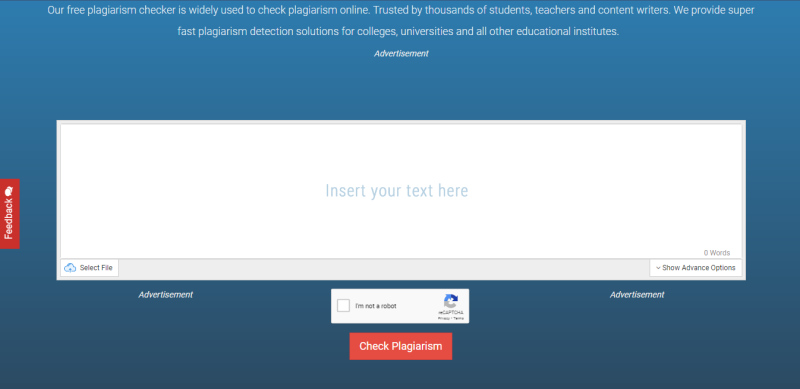Image resolution: width=800 pixels, height=389 pixels.
Task: Click the speech bubble icon on Feedback tab
Action: [x=9, y=191]
